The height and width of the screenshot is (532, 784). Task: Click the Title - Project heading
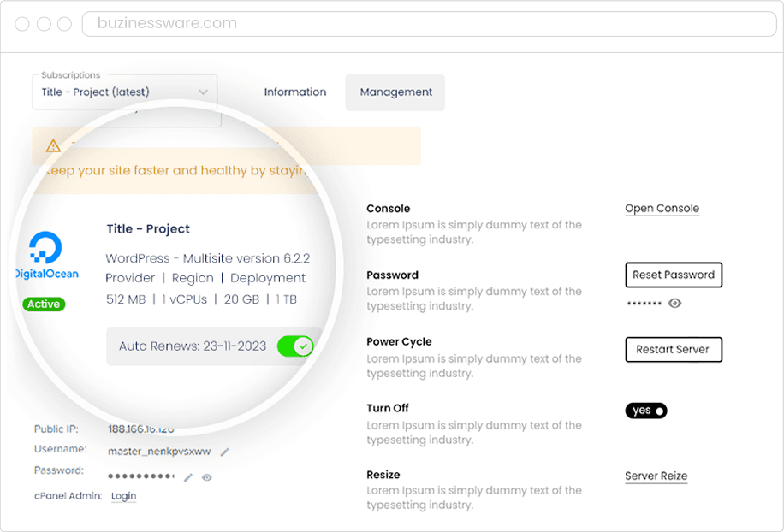(x=148, y=228)
